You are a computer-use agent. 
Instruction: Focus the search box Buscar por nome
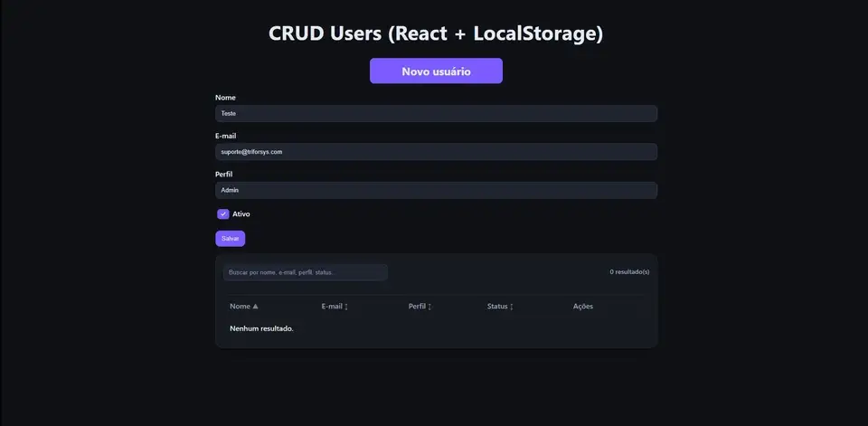pyautogui.click(x=305, y=272)
